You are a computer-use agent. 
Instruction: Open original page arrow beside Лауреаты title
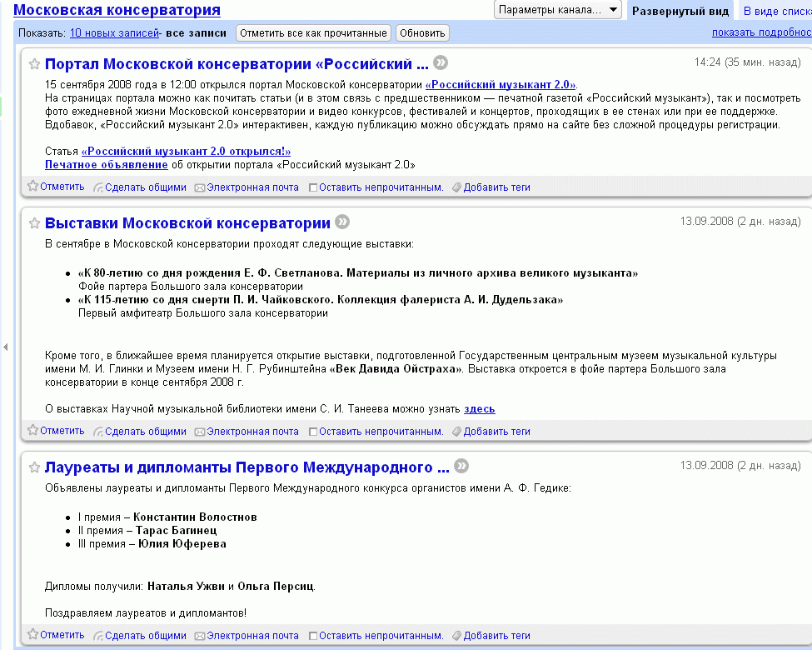(462, 465)
